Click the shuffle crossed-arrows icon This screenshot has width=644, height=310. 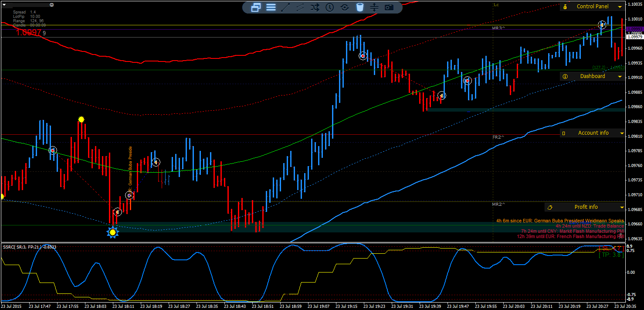point(315,7)
